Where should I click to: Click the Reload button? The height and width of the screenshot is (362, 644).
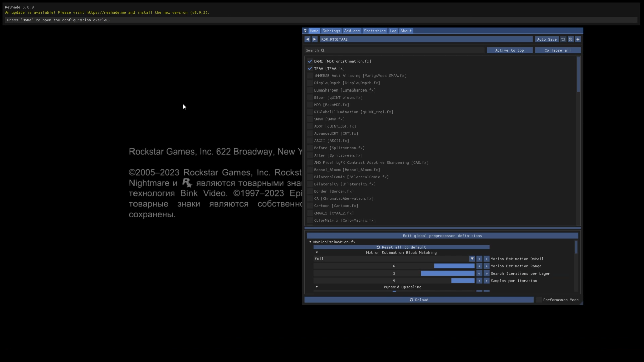pyautogui.click(x=419, y=300)
